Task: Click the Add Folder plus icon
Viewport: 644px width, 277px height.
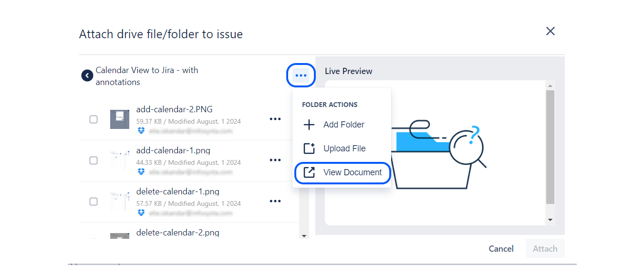Action: (309, 125)
